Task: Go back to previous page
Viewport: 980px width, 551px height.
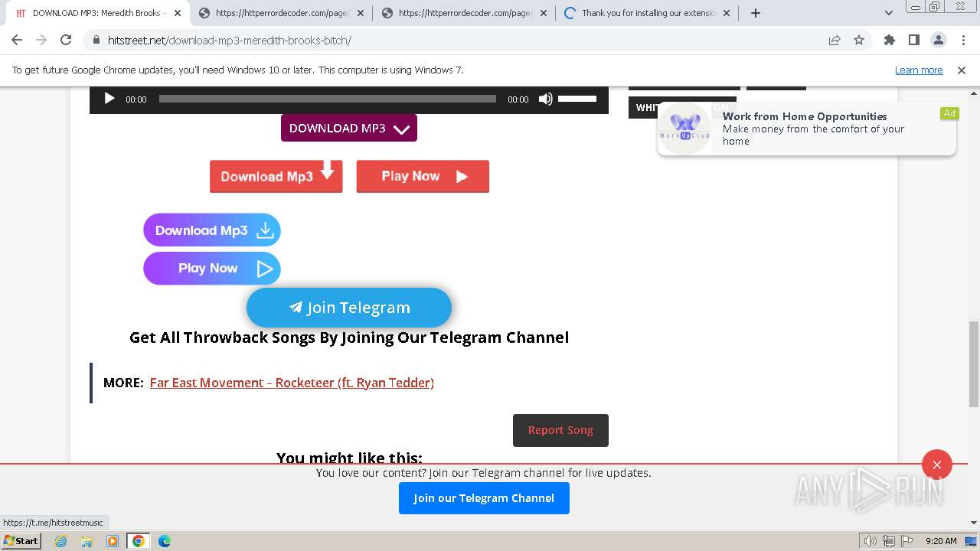Action: [x=17, y=41]
